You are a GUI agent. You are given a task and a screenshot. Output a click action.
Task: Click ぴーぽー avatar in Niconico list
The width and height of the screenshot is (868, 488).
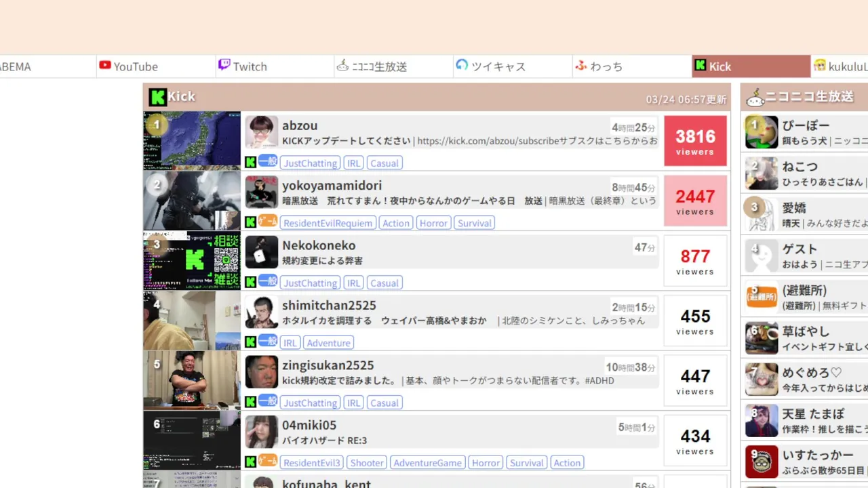coord(762,132)
